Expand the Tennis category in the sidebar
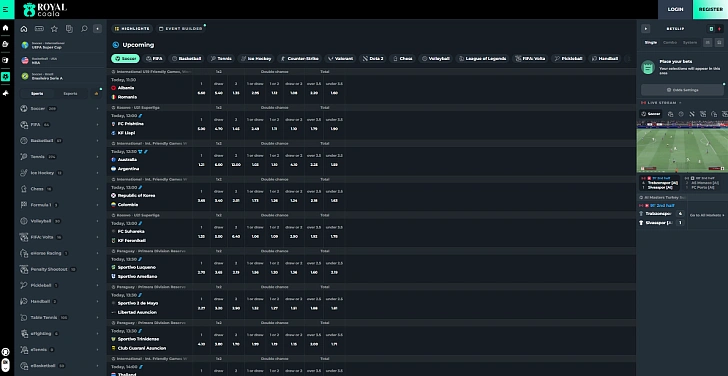 60,157
